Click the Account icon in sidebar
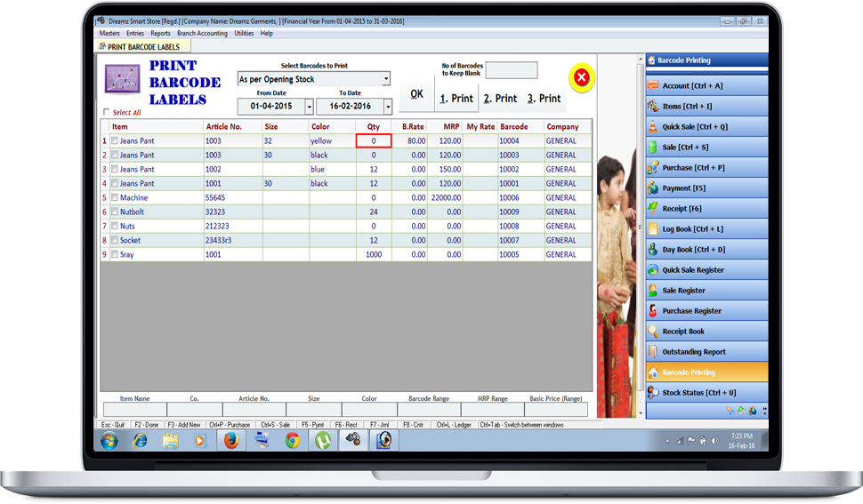This screenshot has width=863, height=504. pyautogui.click(x=653, y=86)
